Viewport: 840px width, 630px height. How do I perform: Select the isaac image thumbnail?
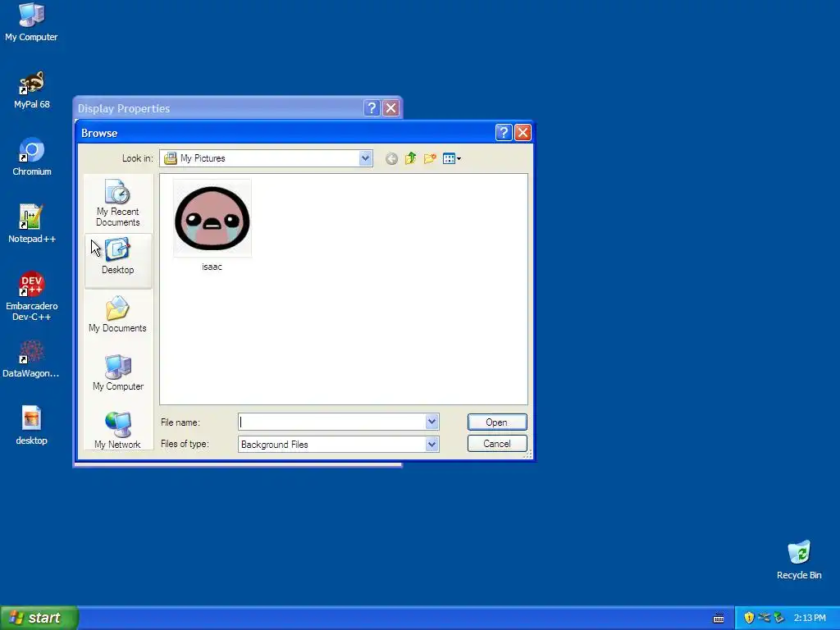pos(212,218)
